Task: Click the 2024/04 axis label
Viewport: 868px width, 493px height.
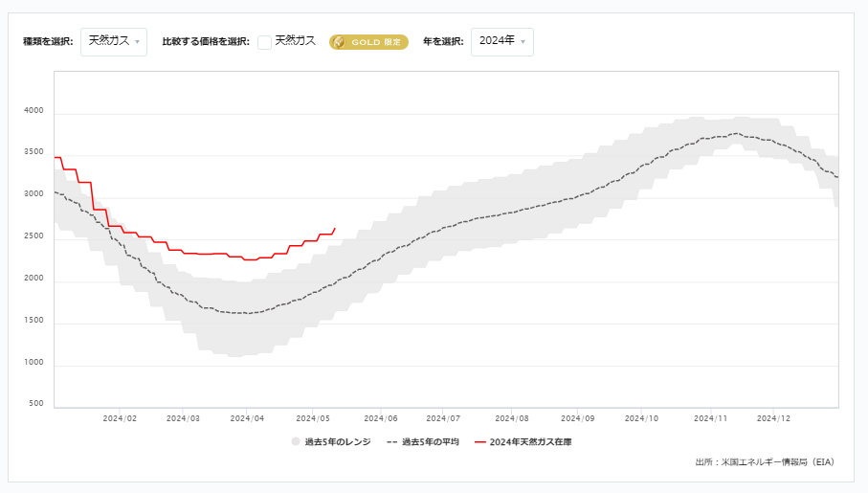Action: (247, 418)
